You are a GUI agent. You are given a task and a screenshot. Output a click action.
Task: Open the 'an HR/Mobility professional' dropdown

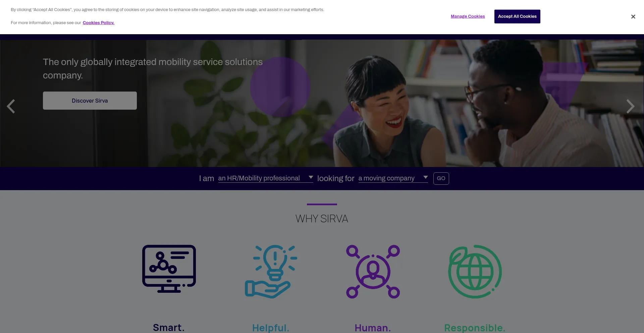266,178
